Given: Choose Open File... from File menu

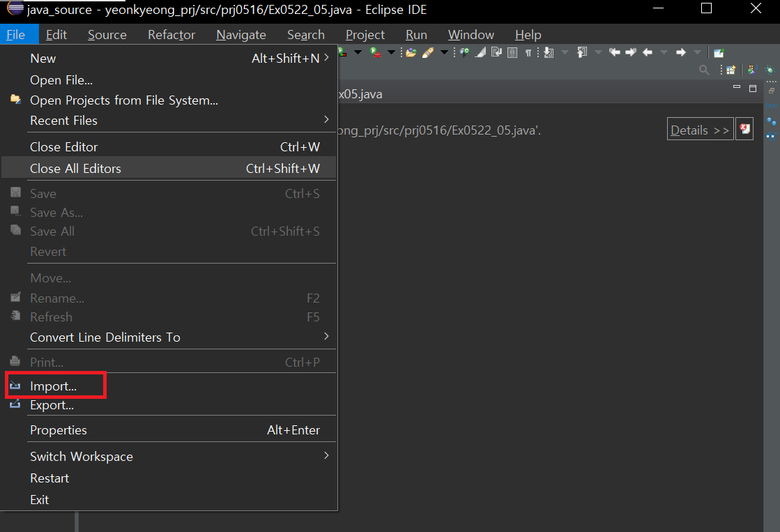Looking at the screenshot, I should point(169,79).
